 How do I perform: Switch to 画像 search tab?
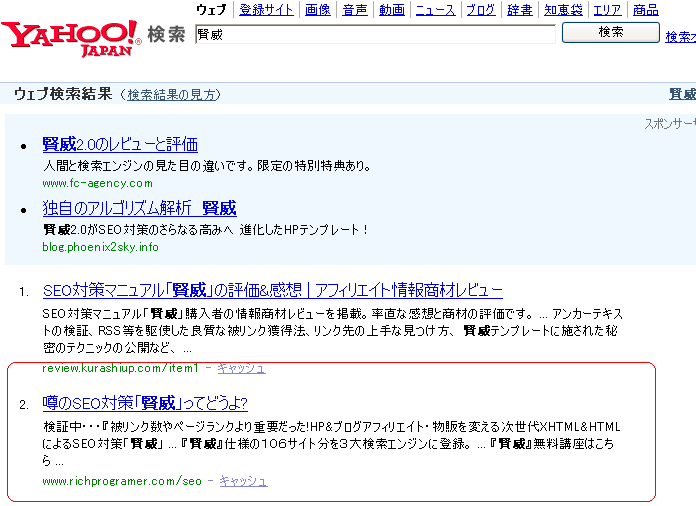[318, 10]
